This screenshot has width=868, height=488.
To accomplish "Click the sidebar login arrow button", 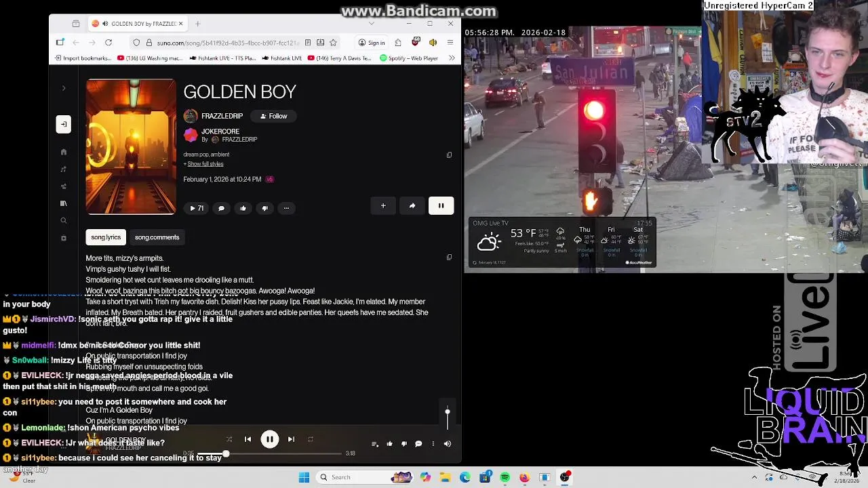I will click(x=63, y=123).
